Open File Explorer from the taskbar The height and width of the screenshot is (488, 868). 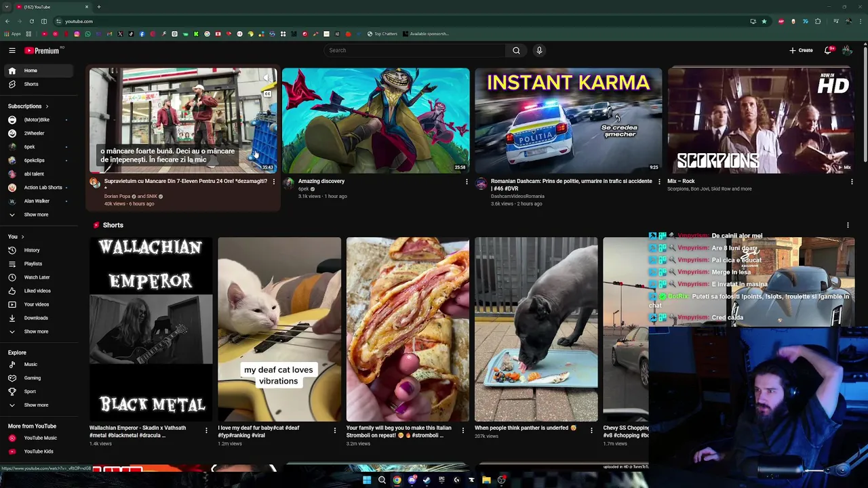click(486, 480)
